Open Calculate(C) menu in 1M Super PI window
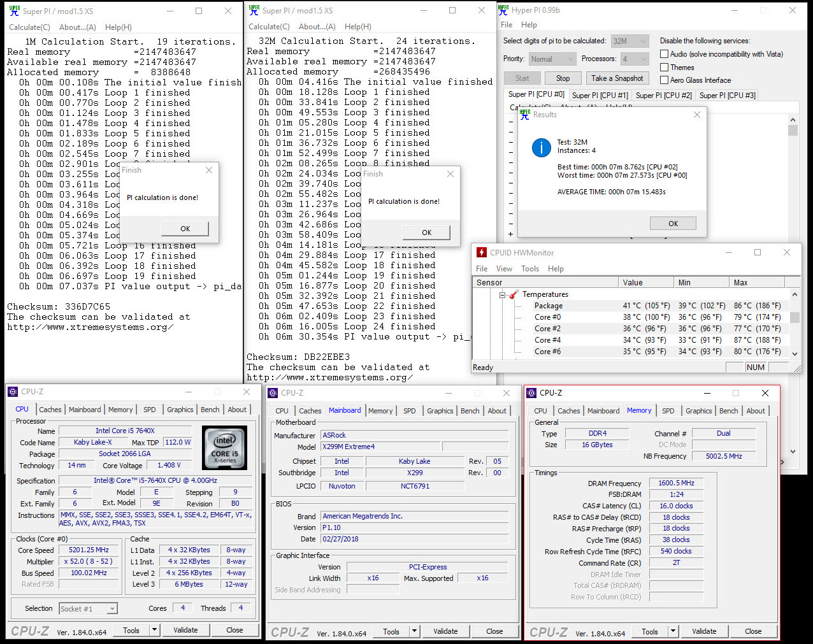The image size is (813, 644). click(x=29, y=27)
